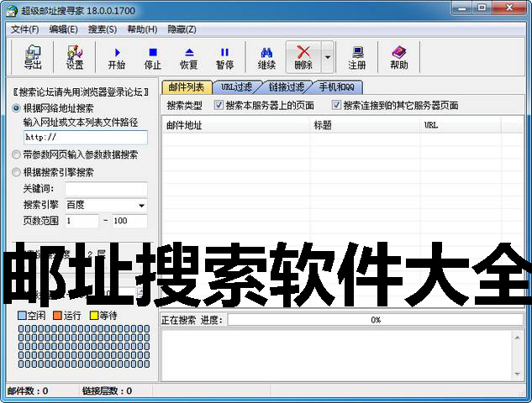Image resolution: width=532 pixels, height=403 pixels.
Task: Minimize the 超级邮址搜寻家 window
Action: pos(462,8)
